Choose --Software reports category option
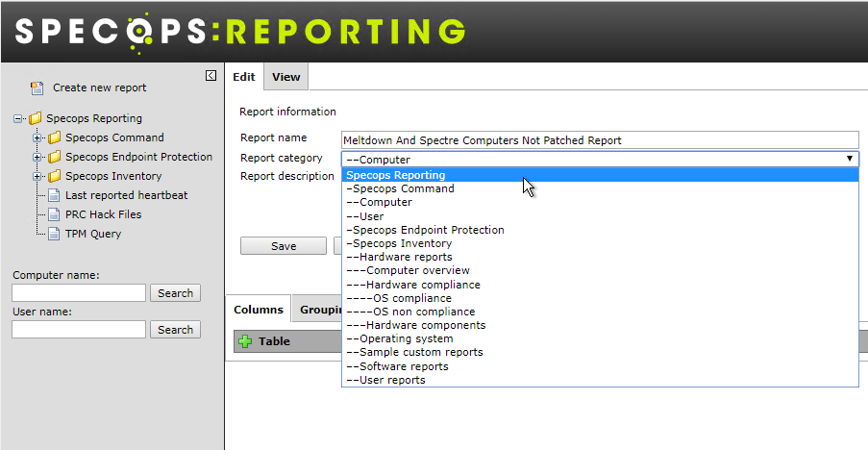The width and height of the screenshot is (868, 450). click(600, 366)
